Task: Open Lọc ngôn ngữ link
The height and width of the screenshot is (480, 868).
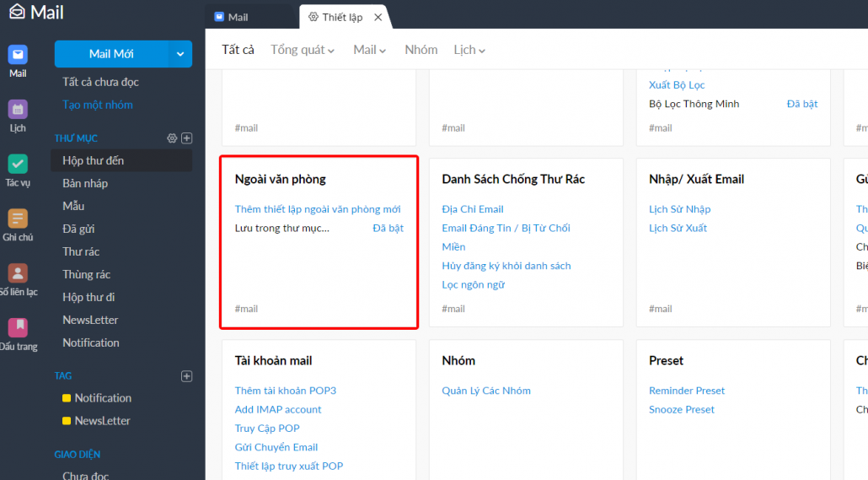Action: (x=474, y=284)
